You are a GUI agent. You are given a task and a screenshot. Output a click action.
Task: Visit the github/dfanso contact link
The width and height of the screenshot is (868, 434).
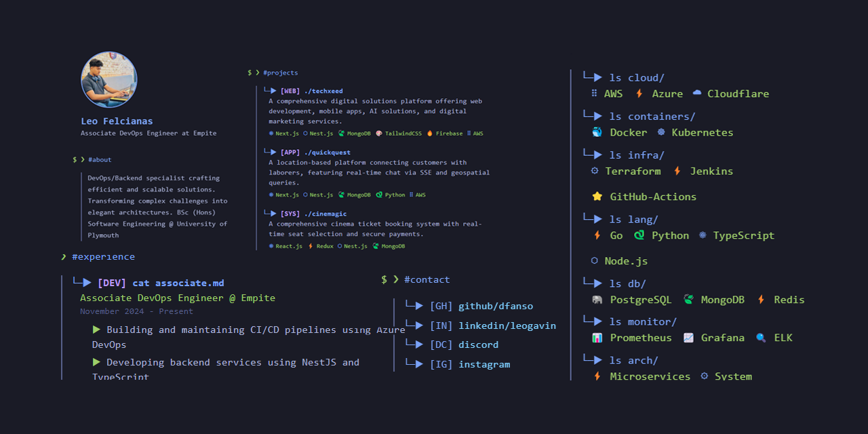coord(496,306)
